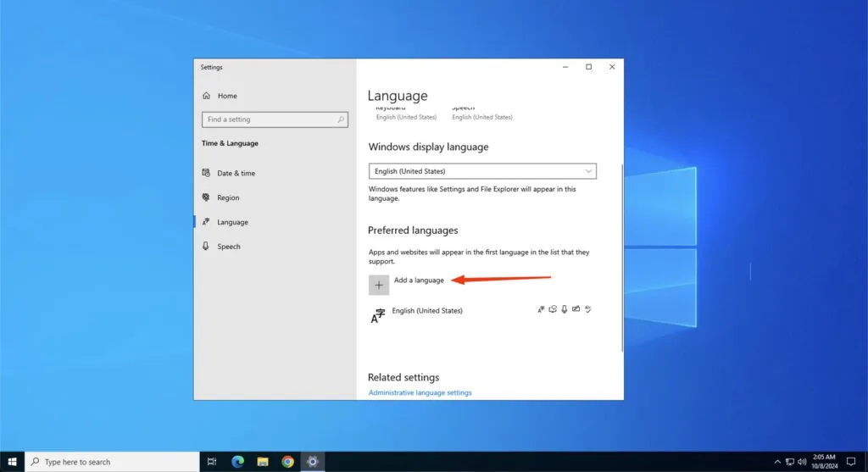
Task: Click the plus icon to add a language
Action: pos(379,285)
